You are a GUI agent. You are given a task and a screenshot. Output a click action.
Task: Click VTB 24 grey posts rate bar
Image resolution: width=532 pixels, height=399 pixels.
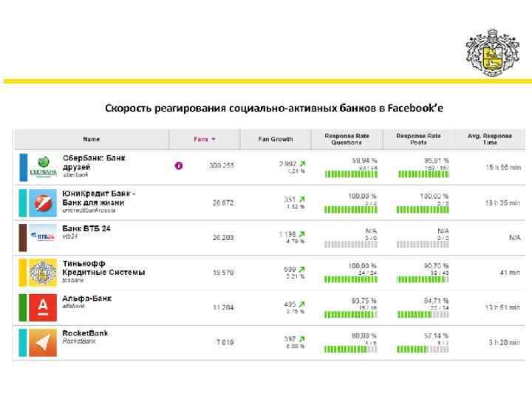point(423,245)
